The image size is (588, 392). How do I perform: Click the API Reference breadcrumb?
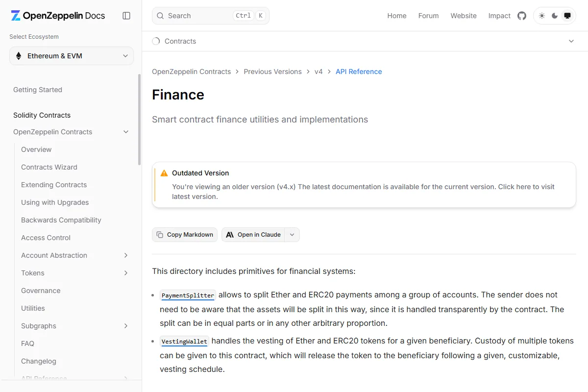(x=359, y=72)
